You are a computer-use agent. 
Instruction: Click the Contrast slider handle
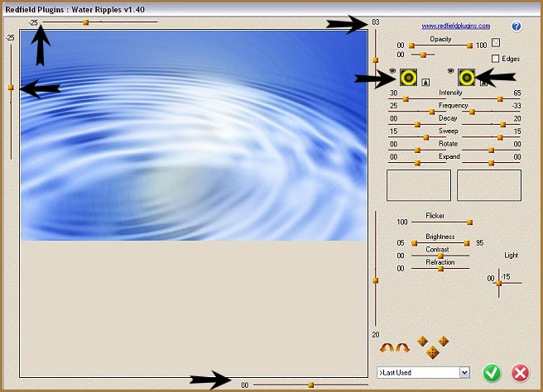pyautogui.click(x=440, y=256)
